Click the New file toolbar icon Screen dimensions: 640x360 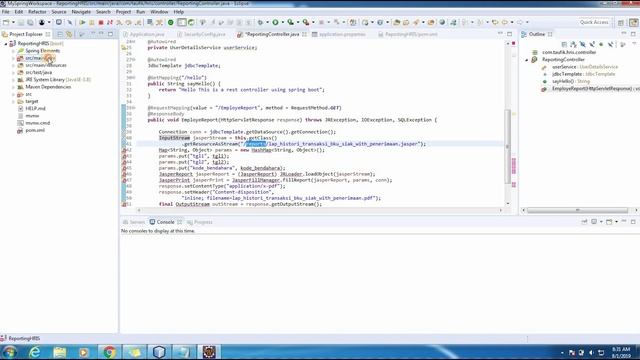pos(6,22)
